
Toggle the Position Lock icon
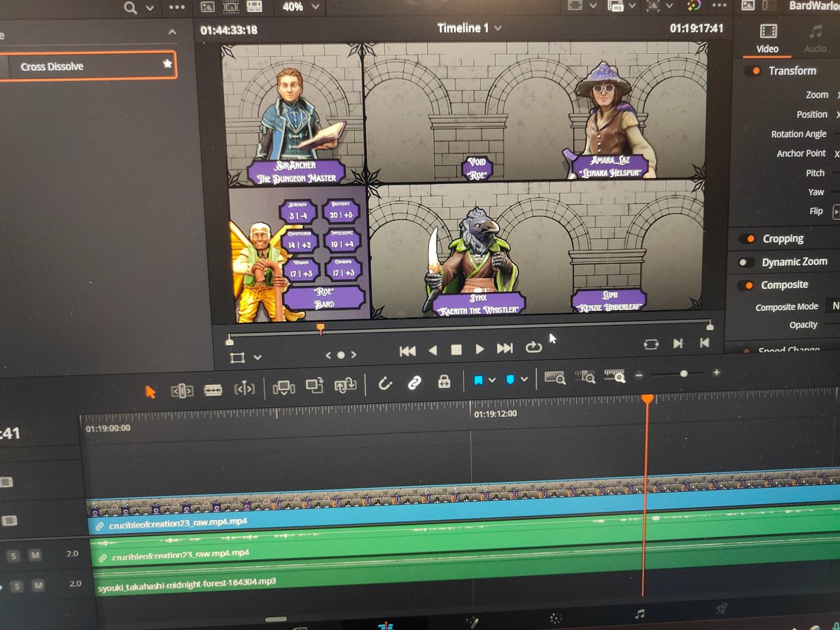click(443, 381)
